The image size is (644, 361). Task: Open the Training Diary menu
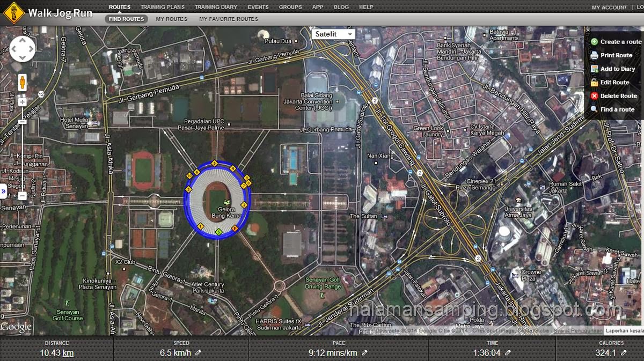216,7
